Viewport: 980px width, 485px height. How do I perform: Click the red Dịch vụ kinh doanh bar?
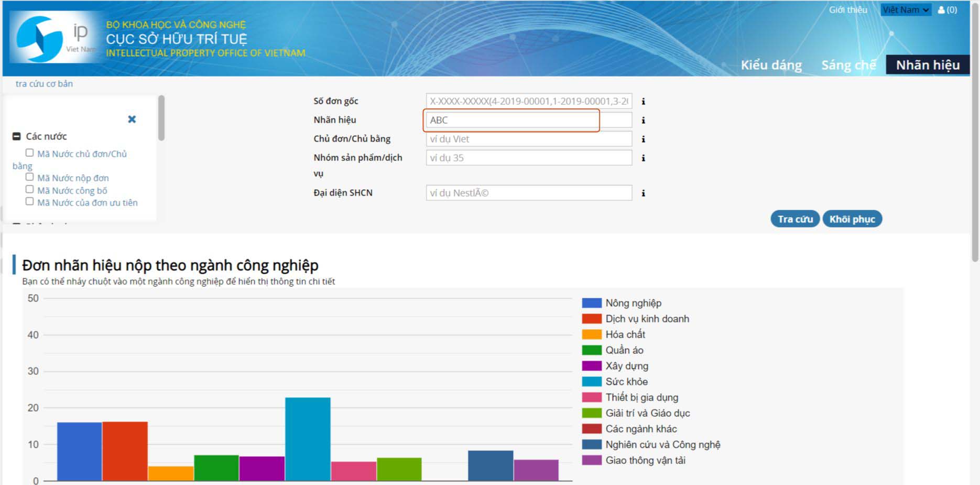pyautogui.click(x=125, y=451)
